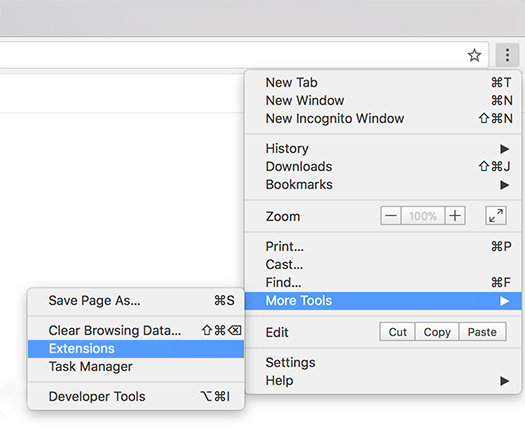The image size is (525, 435).
Task: Toggle fullscreen mode icon next to Zoom
Action: 496,216
